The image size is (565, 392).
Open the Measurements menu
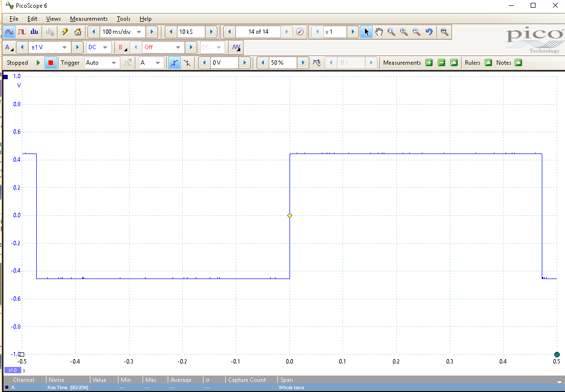[x=88, y=19]
